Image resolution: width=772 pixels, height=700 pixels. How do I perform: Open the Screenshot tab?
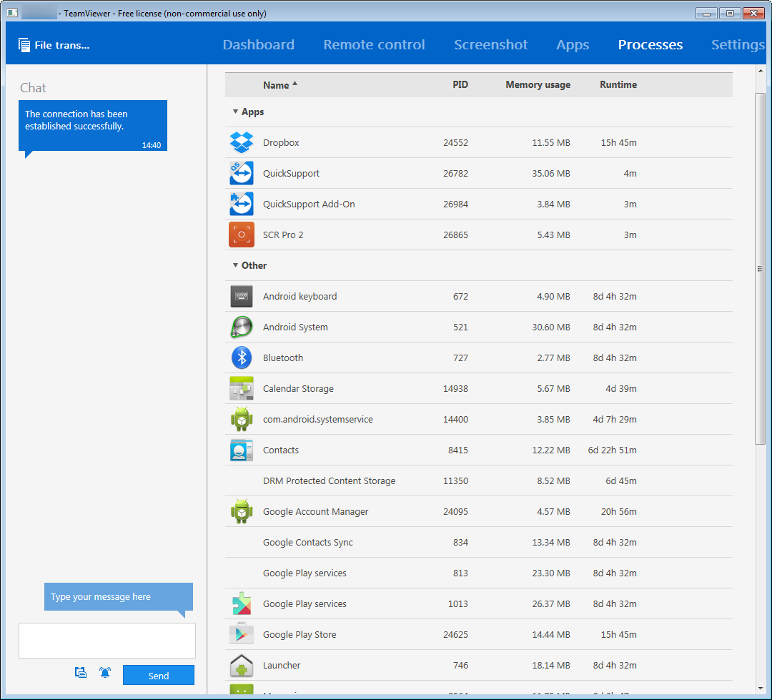pos(490,45)
